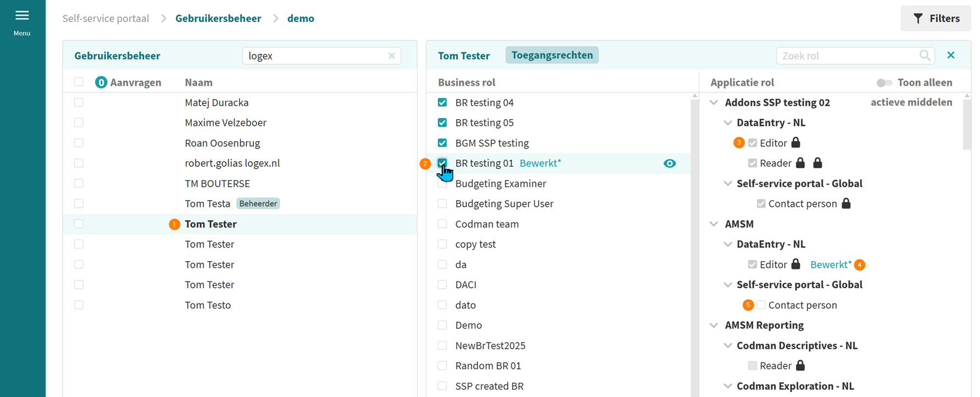Click lock icon beside Codman Descriptives Reader
Viewport: 980px width, 397px height.
pyautogui.click(x=800, y=366)
